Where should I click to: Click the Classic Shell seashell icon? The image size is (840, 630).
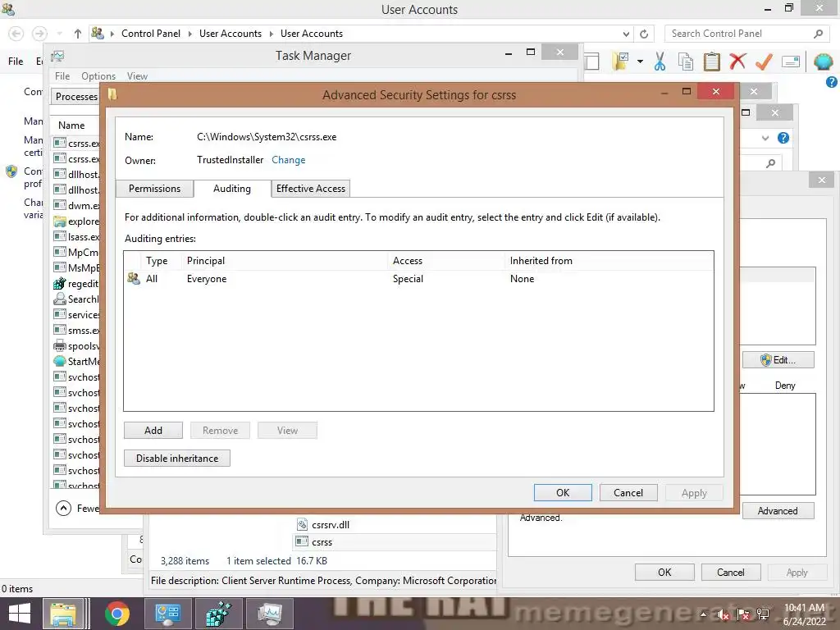(823, 62)
